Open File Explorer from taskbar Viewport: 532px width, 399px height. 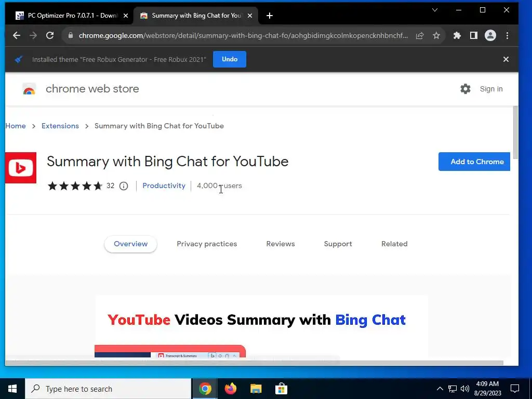coord(256,389)
